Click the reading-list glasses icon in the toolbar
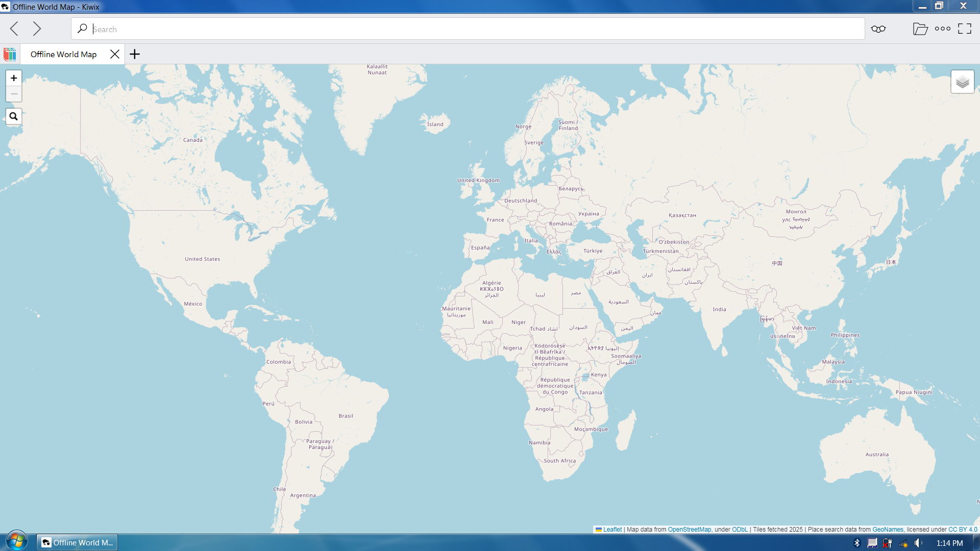The image size is (980, 551). click(877, 29)
